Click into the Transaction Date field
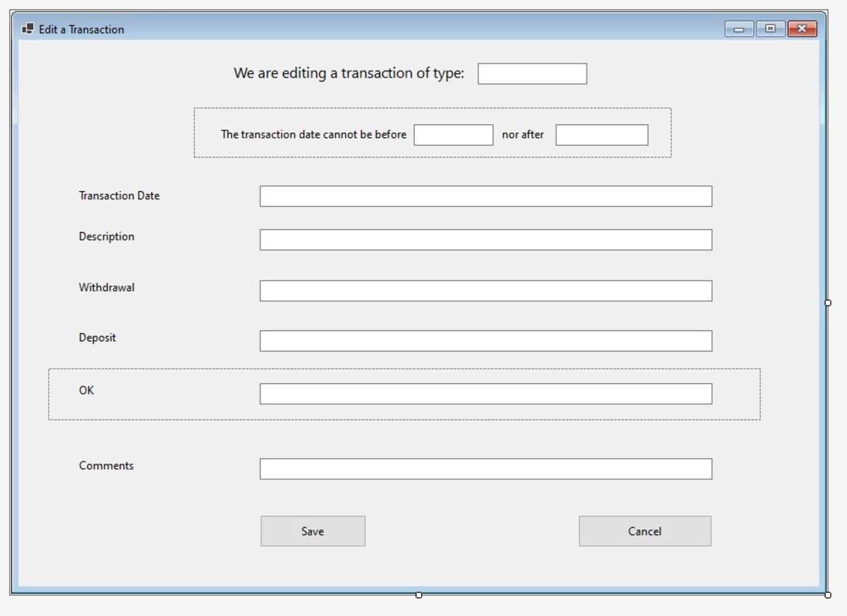Image resolution: width=847 pixels, height=616 pixels. pyautogui.click(x=486, y=196)
